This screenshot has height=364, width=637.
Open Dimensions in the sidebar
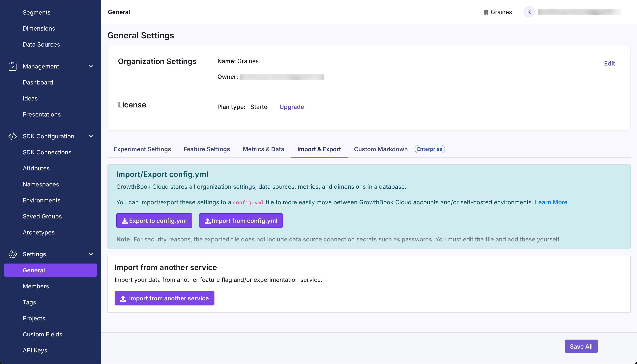pos(39,28)
